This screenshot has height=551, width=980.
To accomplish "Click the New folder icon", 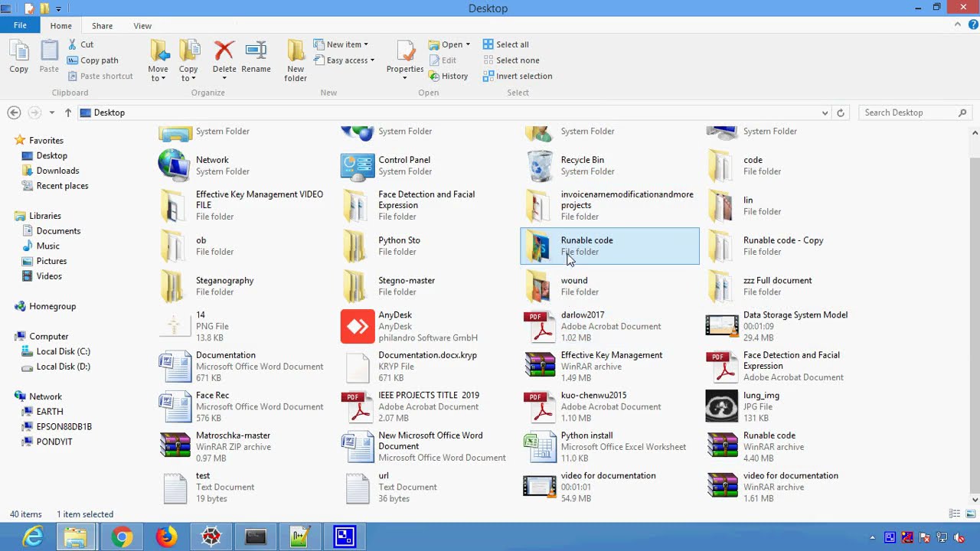I will coord(296,51).
